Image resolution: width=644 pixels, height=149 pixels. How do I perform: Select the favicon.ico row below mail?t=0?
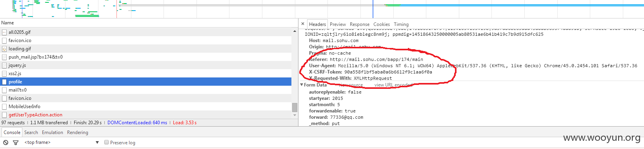pyautogui.click(x=146, y=98)
